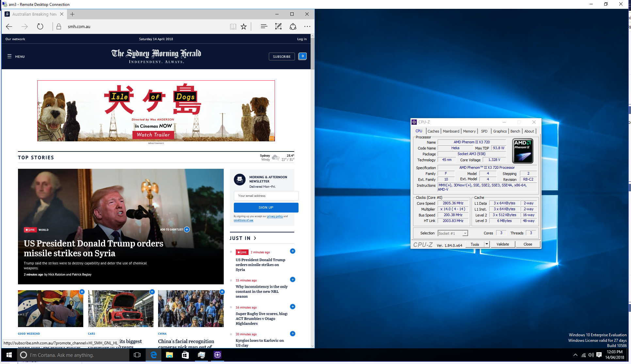Shortlist the Kyrgios loses to Karlovic story
Viewport: 631px width, 364px height.
pyautogui.click(x=293, y=334)
